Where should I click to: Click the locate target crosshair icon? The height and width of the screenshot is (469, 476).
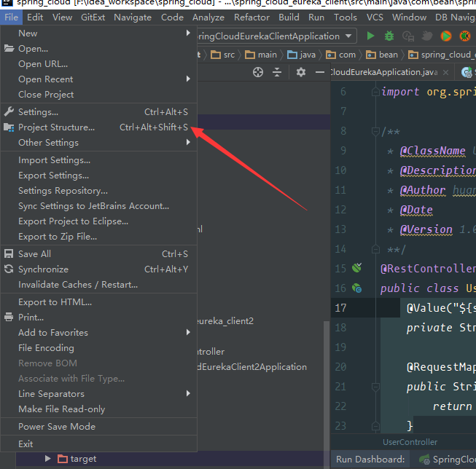click(x=258, y=72)
